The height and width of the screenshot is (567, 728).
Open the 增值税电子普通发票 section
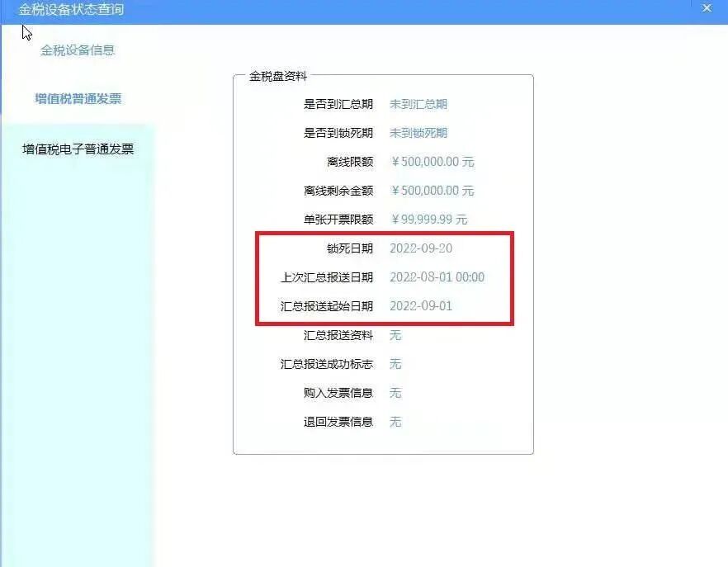click(78, 149)
